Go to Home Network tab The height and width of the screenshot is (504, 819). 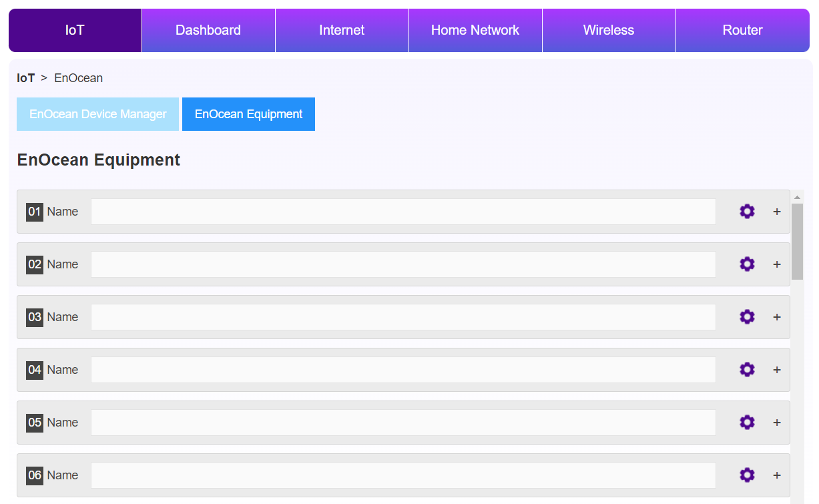[x=475, y=30]
